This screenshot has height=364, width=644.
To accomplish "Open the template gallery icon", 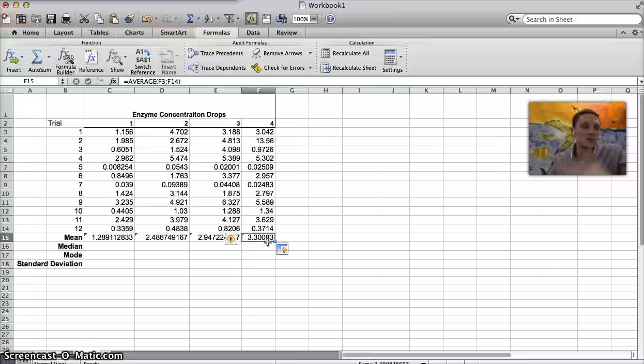I will coord(21,19).
